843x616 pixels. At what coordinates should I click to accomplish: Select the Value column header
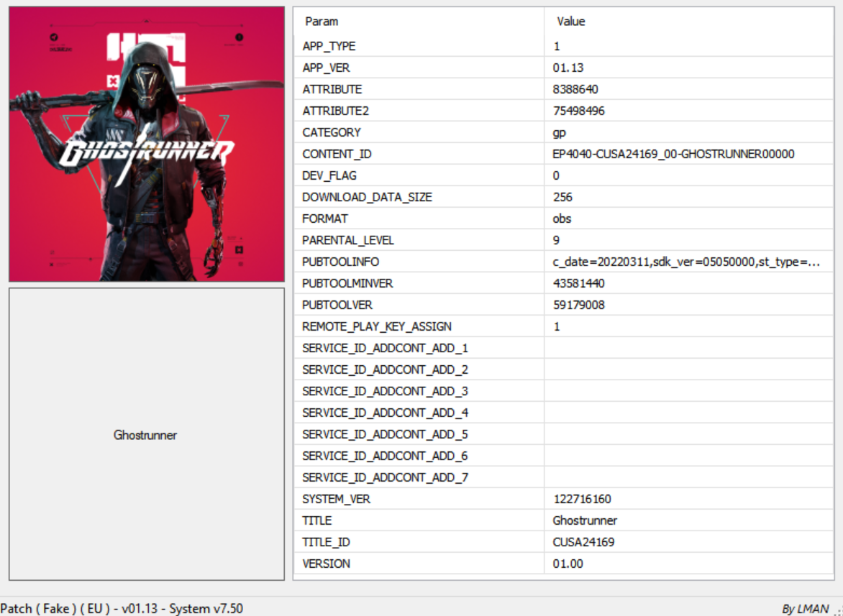click(688, 22)
